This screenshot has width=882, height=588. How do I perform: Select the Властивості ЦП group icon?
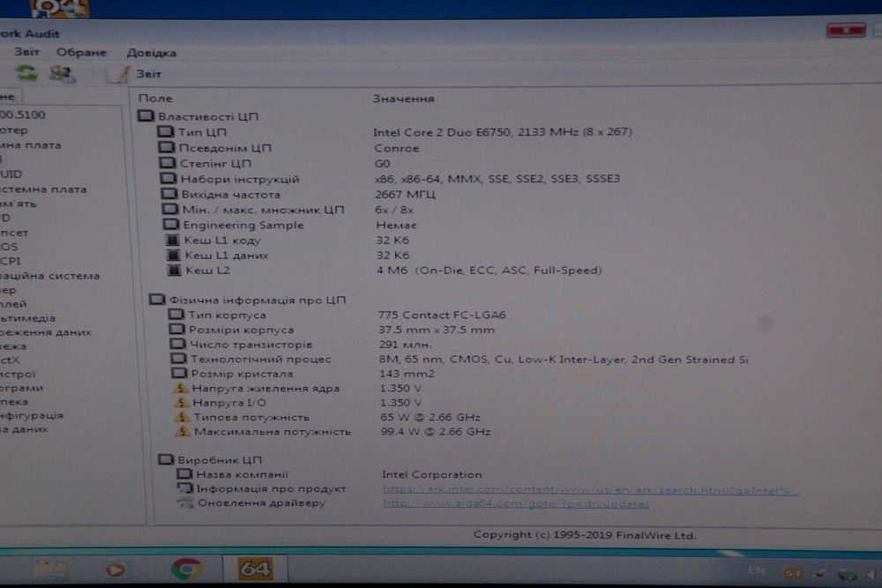[x=146, y=115]
